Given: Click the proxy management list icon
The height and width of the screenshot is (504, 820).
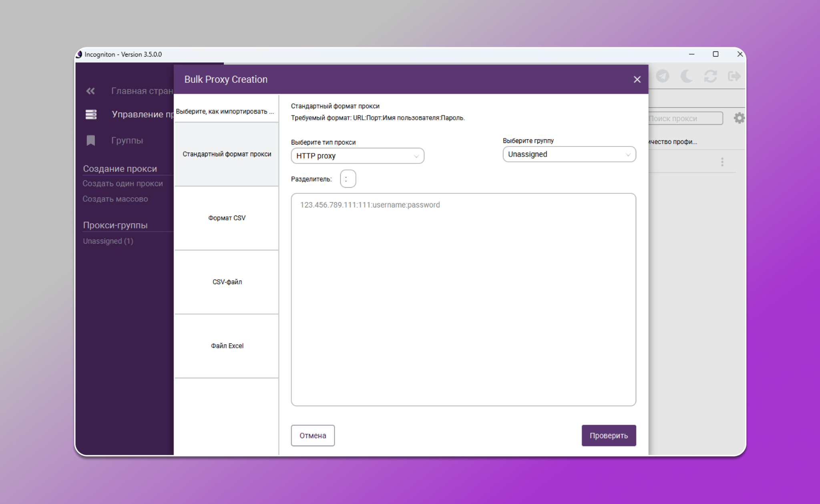Looking at the screenshot, I should tap(91, 114).
